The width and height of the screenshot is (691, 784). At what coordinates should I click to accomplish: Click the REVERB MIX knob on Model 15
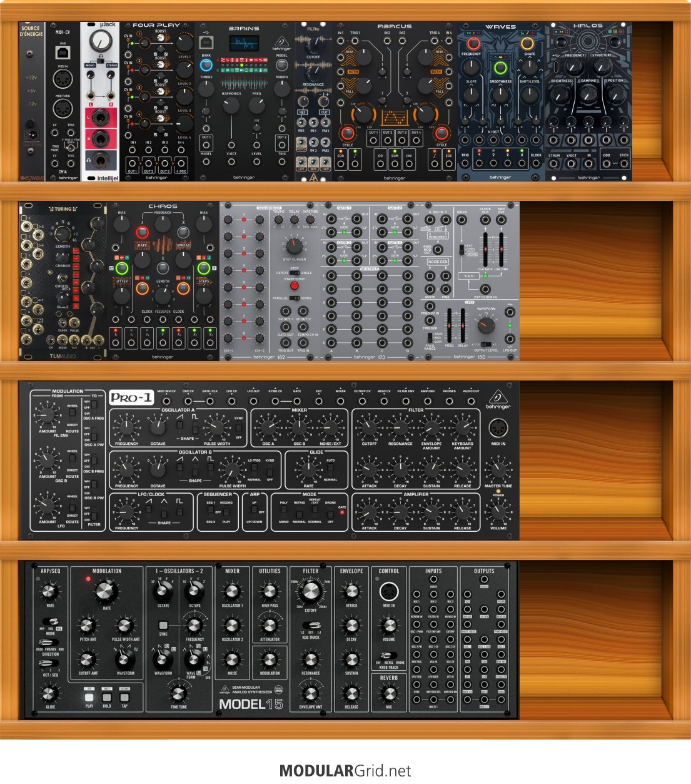click(389, 693)
